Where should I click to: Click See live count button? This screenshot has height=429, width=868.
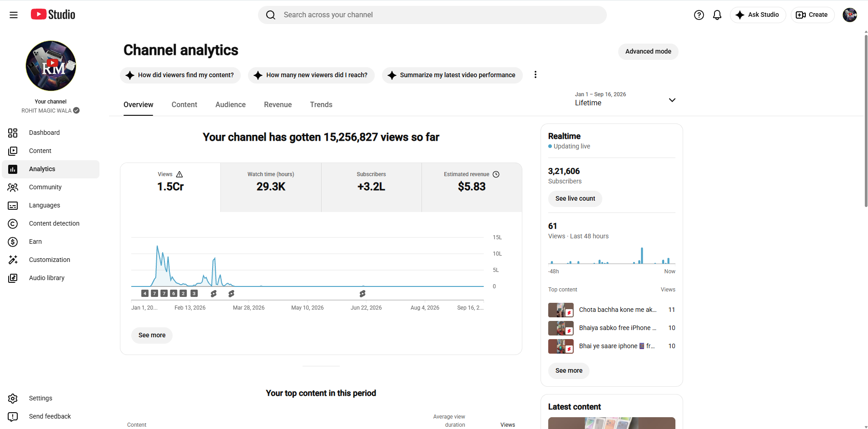(575, 198)
